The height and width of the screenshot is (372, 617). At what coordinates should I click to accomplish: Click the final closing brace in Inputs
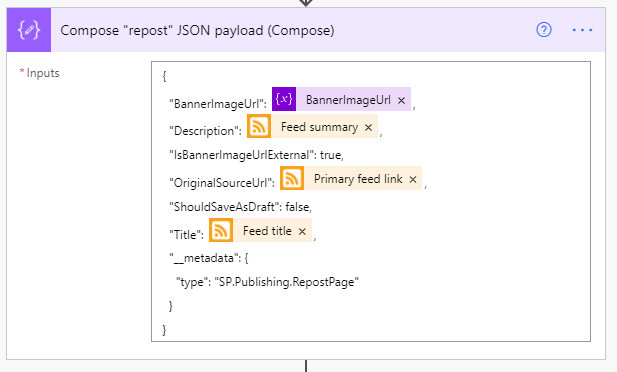pos(164,329)
